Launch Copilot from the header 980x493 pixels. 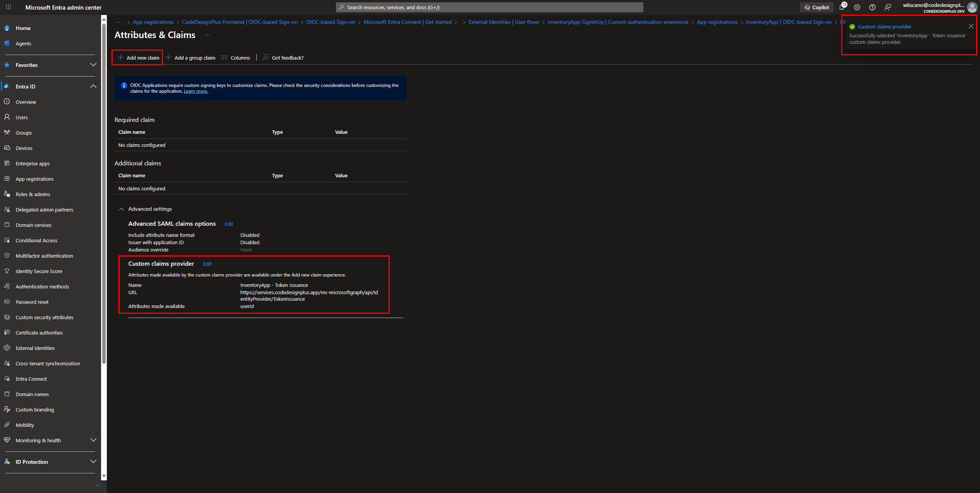click(x=817, y=7)
